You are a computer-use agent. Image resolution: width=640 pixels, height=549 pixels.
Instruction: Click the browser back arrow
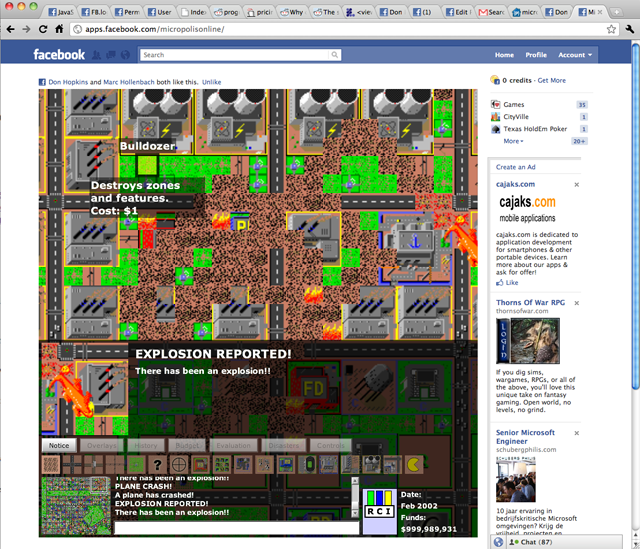coord(11,29)
